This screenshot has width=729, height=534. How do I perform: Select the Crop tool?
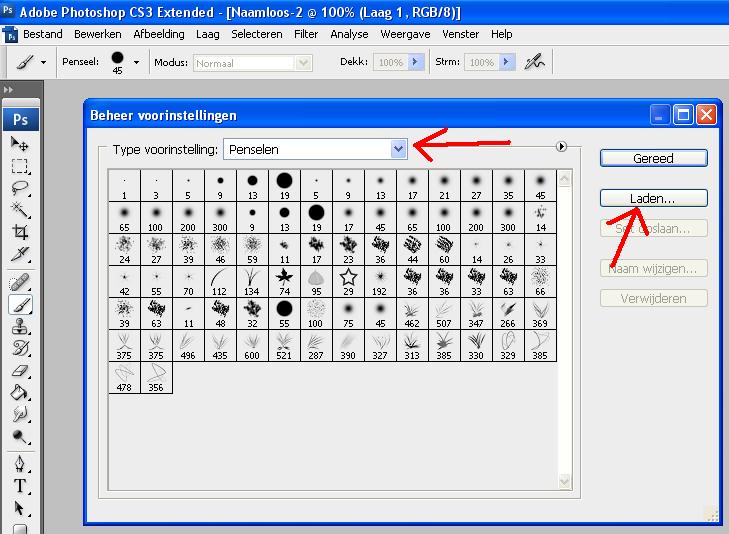click(x=20, y=232)
